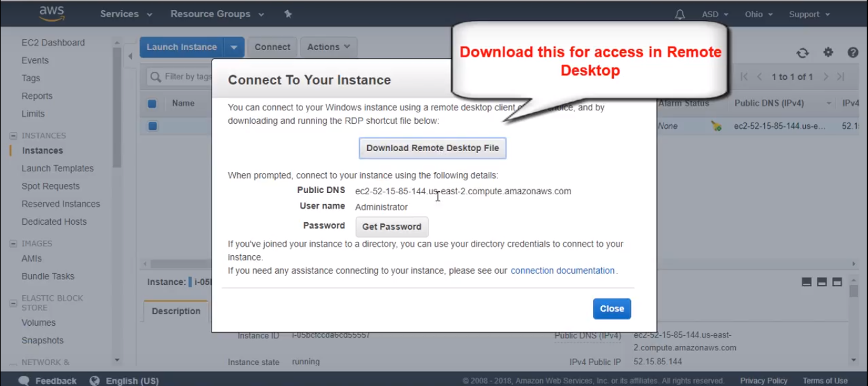This screenshot has height=386, width=868.
Task: Open Launch Templates in the sidebar
Action: 57,168
